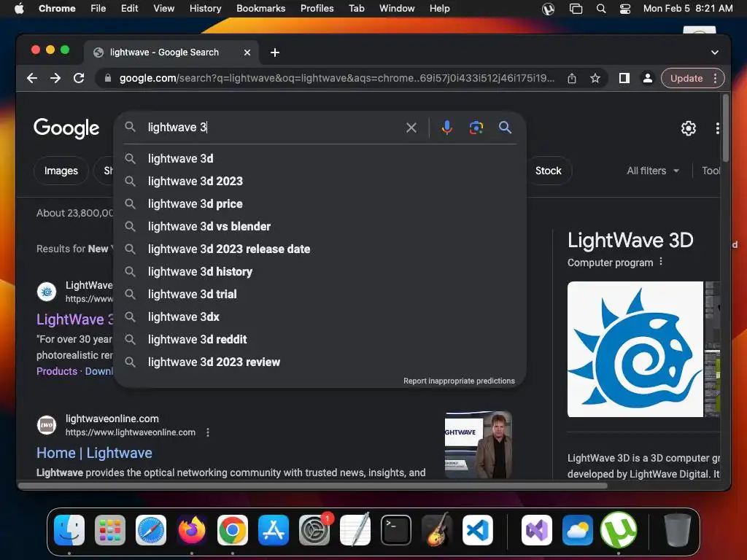Open the File menu
Viewport: 747px width, 560px height.
point(98,9)
